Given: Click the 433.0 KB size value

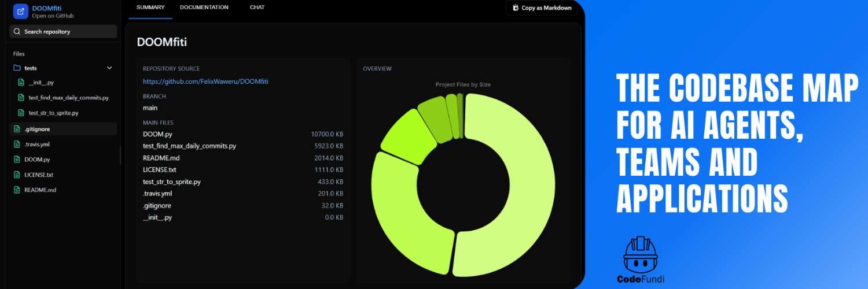Looking at the screenshot, I should click(x=330, y=182).
